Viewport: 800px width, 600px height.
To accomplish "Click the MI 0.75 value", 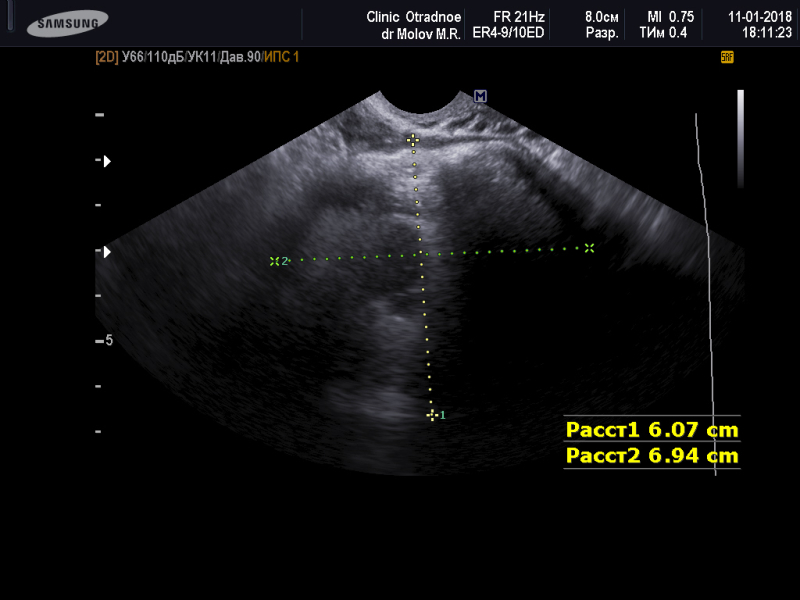I will 670,17.
